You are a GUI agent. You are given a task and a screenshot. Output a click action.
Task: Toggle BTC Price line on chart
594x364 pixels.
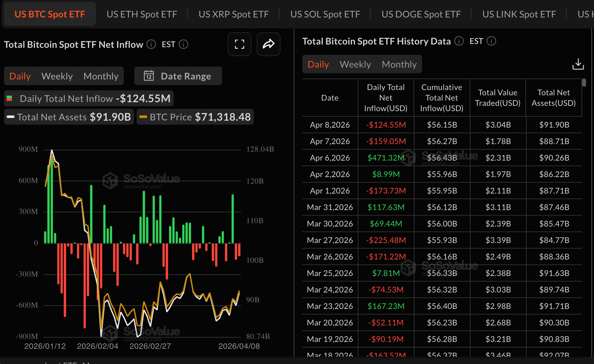click(x=195, y=117)
